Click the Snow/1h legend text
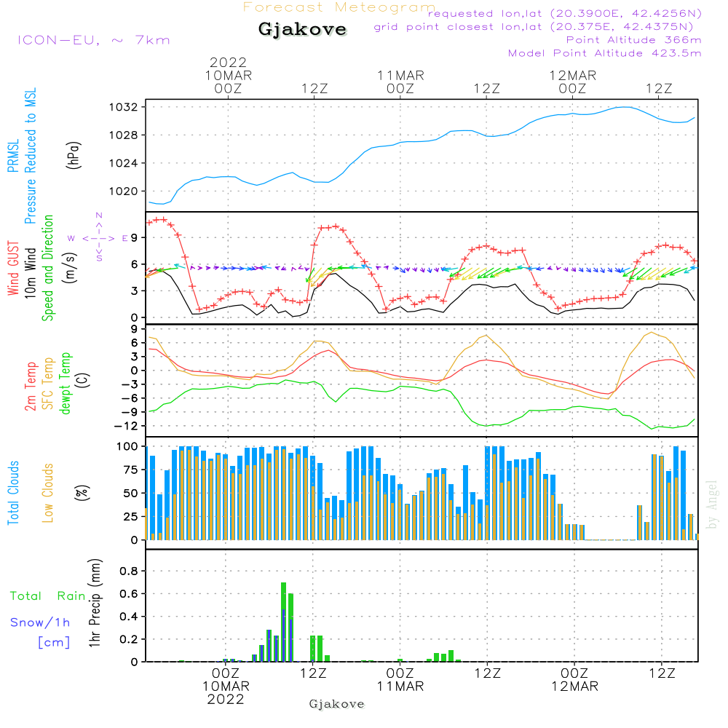This screenshot has height=728, width=728. pyautogui.click(x=41, y=622)
